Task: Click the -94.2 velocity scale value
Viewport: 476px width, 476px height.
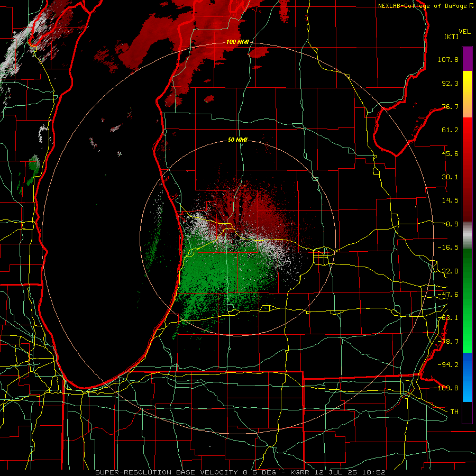Action: pyautogui.click(x=448, y=364)
